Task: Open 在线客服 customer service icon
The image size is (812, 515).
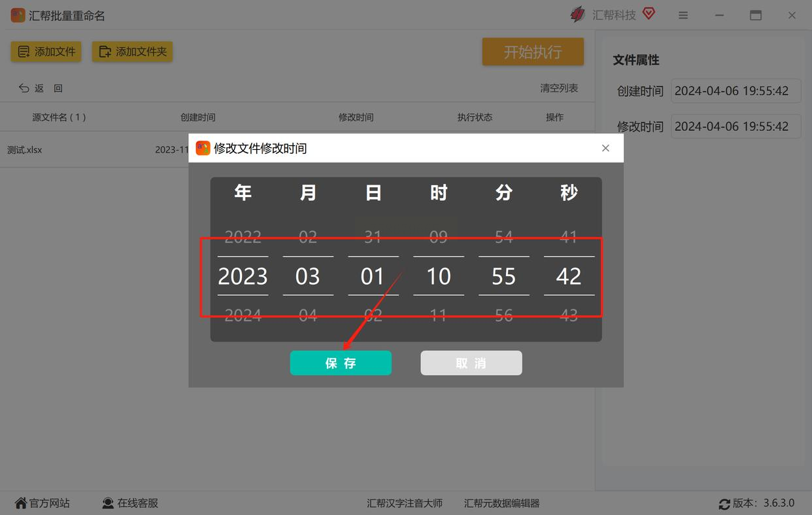Action: click(x=108, y=503)
